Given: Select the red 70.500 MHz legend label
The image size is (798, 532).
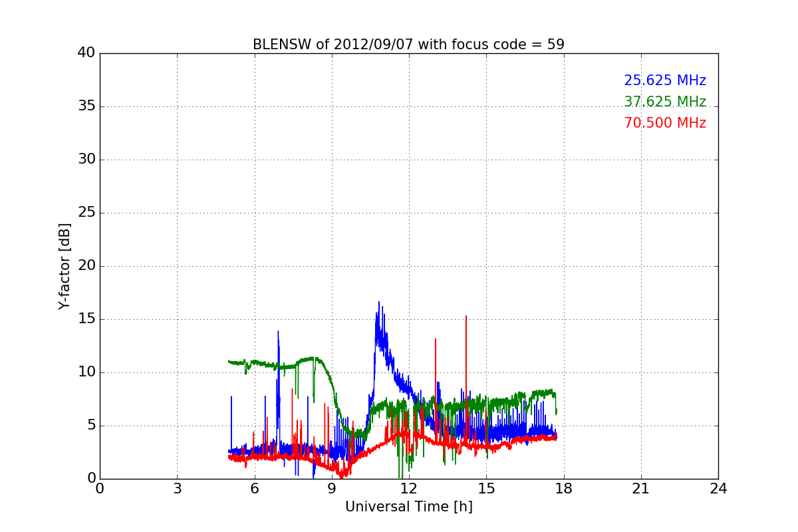Looking at the screenshot, I should pyautogui.click(x=665, y=123).
